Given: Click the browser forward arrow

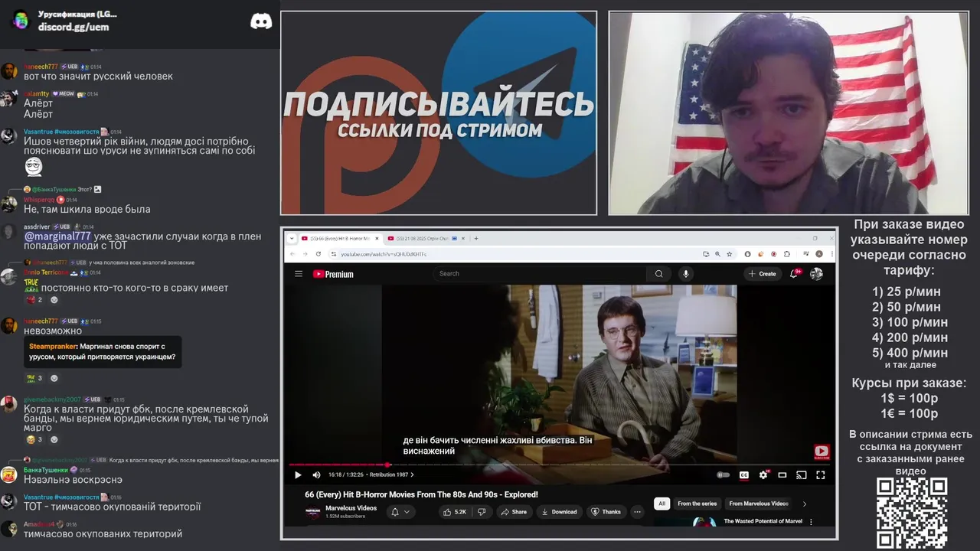Looking at the screenshot, I should pos(305,254).
